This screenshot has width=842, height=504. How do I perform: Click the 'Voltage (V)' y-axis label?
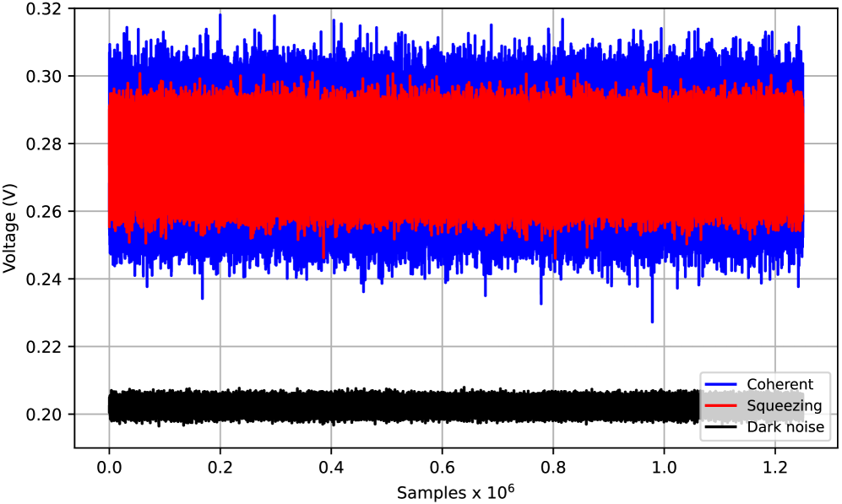(9, 228)
